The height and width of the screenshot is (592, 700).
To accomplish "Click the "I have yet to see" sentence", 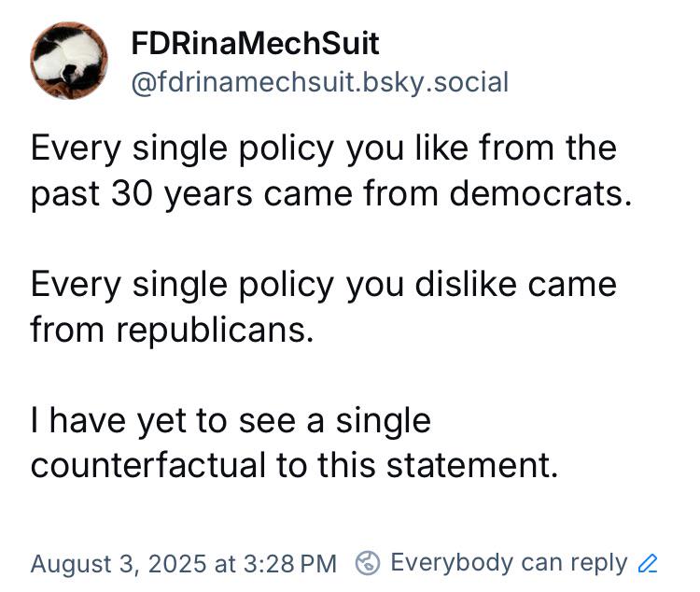I will [294, 442].
